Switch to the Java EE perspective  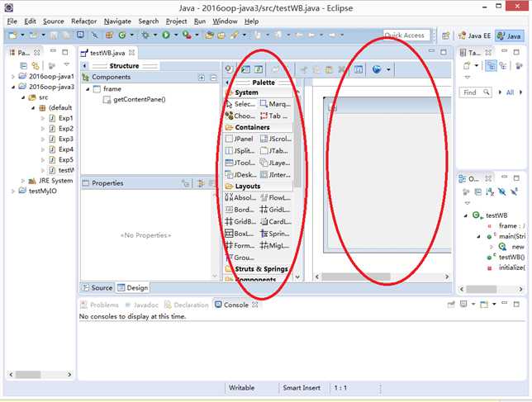point(474,35)
